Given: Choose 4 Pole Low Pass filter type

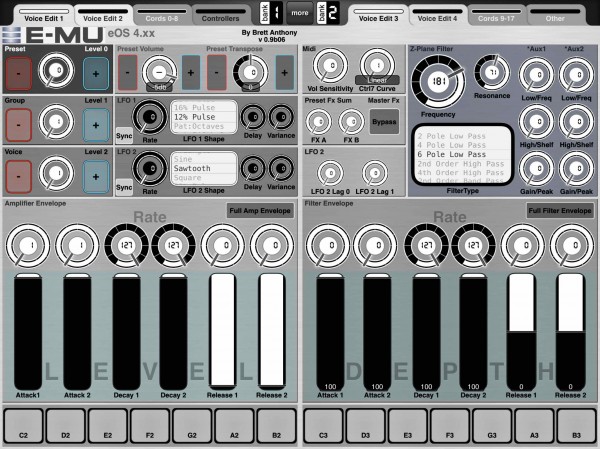Looking at the screenshot, I should [x=452, y=145].
